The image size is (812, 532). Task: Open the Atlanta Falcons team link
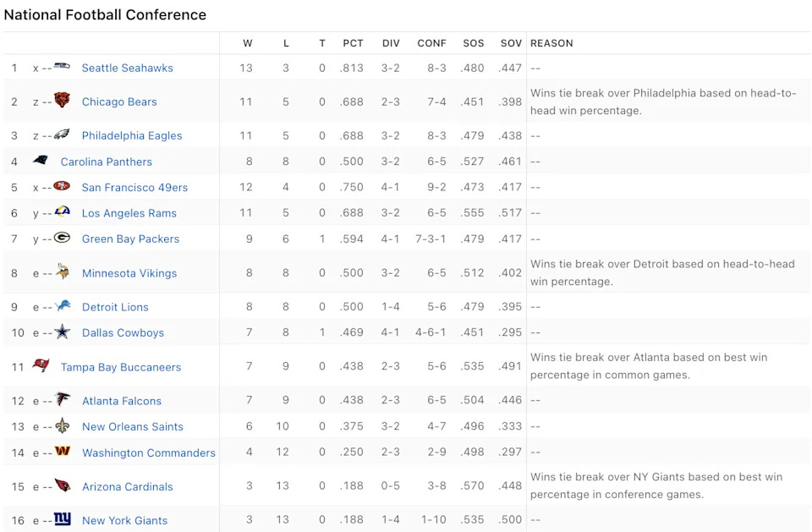[x=122, y=401]
